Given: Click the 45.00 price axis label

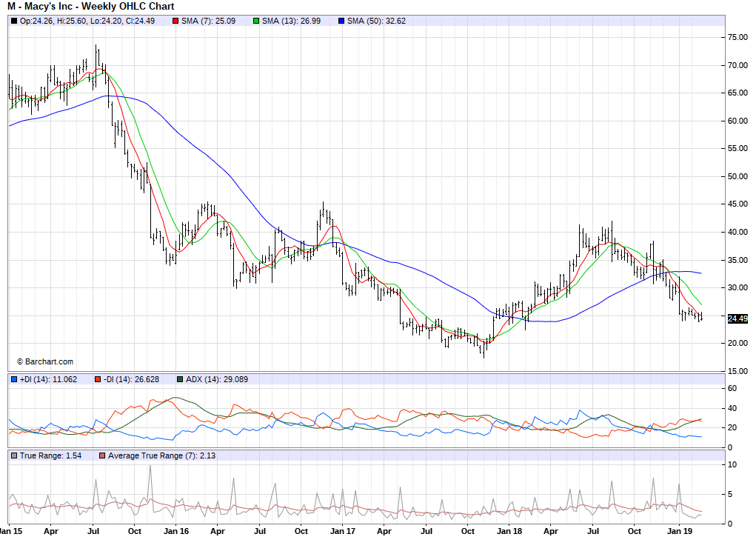Looking at the screenshot, I should point(737,204).
